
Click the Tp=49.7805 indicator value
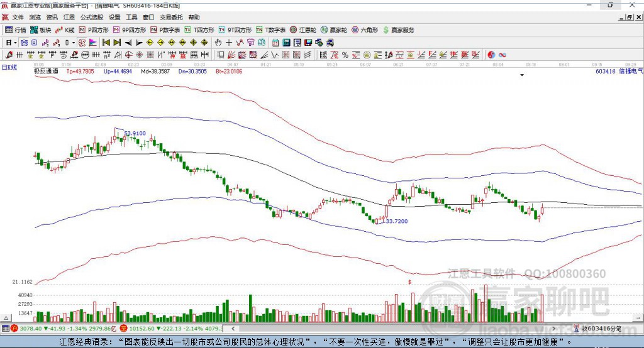pos(80,72)
